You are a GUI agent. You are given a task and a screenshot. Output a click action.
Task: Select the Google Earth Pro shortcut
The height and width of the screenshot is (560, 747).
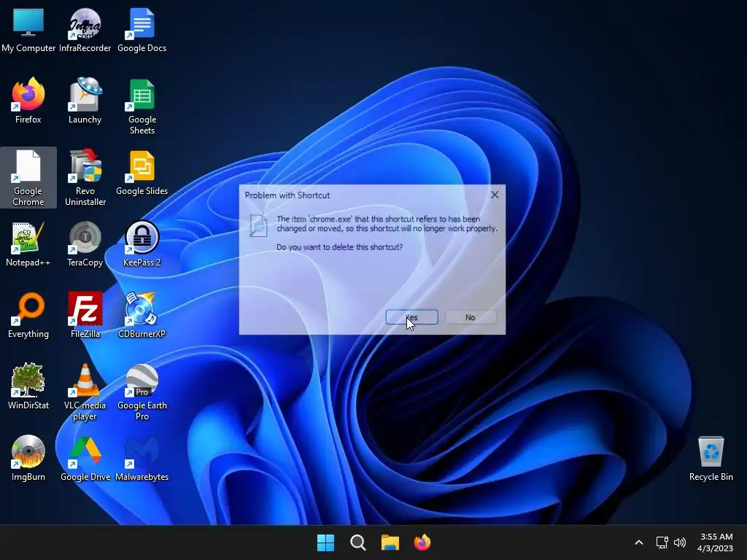[x=142, y=392]
